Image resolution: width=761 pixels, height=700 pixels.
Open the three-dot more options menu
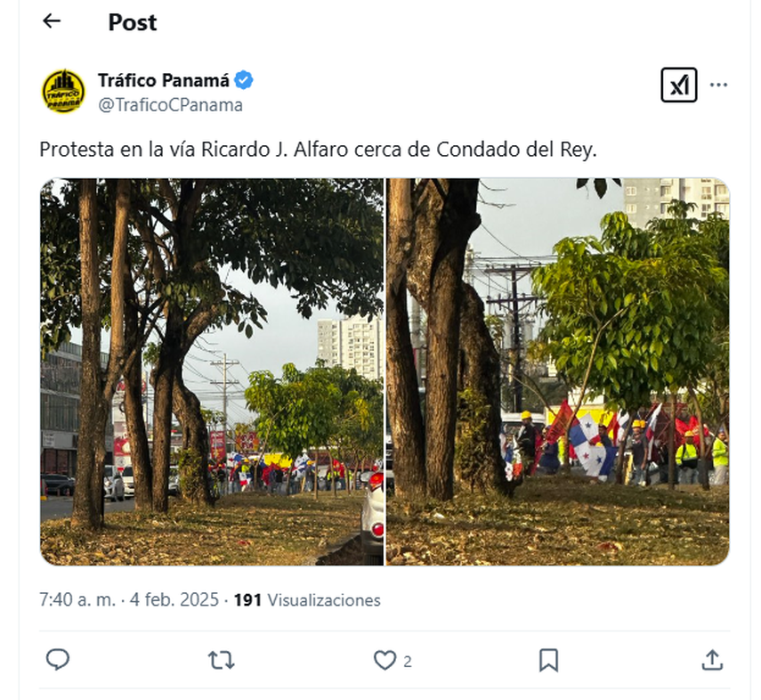(x=718, y=85)
